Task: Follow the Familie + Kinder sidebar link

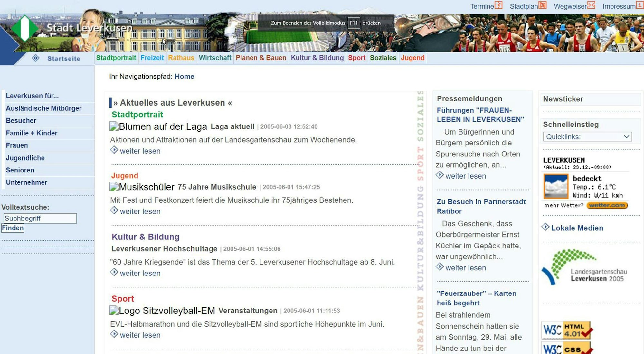Action: (x=32, y=133)
